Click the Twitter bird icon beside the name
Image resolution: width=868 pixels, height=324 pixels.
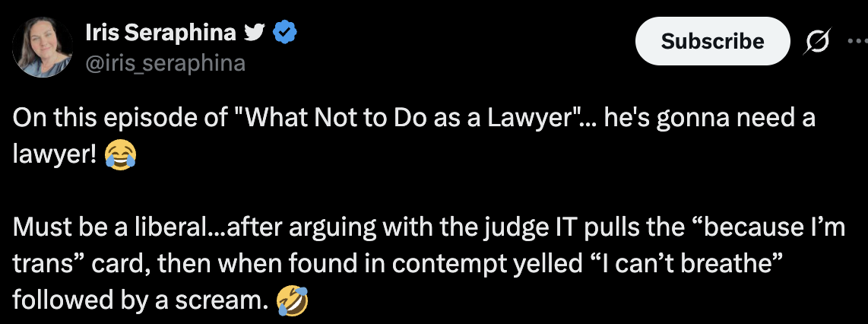255,33
